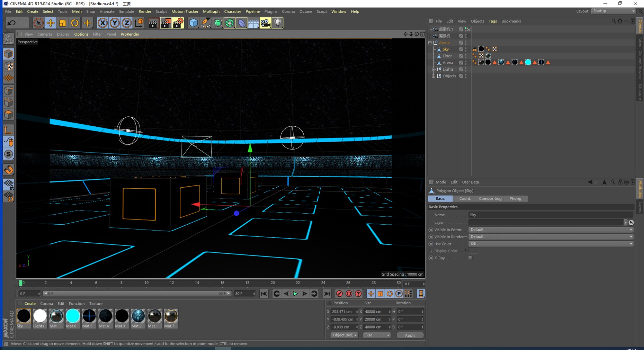The height and width of the screenshot is (350, 644).
Task: Go to end of animation
Action: (x=327, y=294)
